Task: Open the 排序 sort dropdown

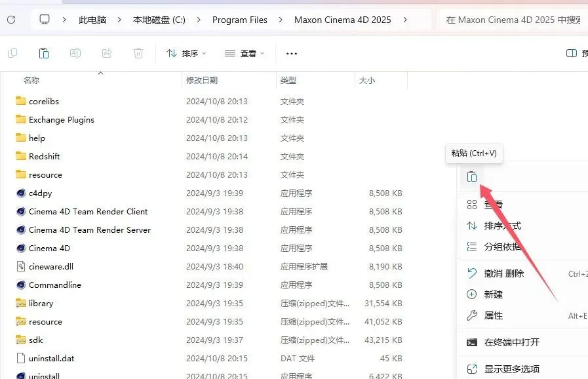Action: [186, 54]
